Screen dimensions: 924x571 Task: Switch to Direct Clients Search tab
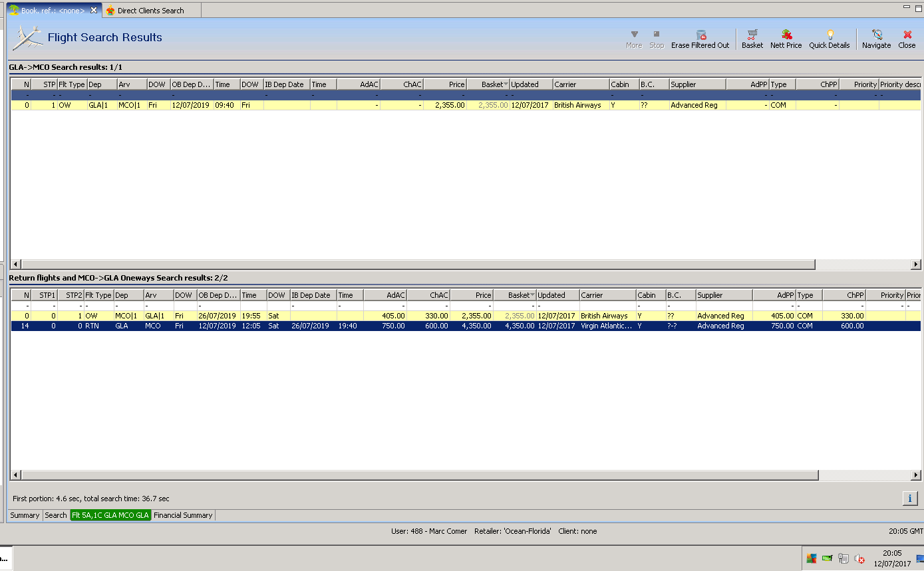150,11
